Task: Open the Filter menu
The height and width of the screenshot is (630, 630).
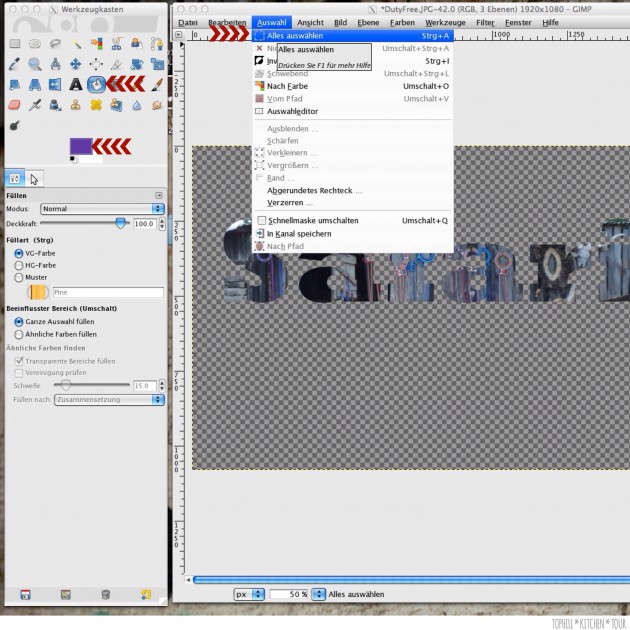Action: pyautogui.click(x=485, y=22)
